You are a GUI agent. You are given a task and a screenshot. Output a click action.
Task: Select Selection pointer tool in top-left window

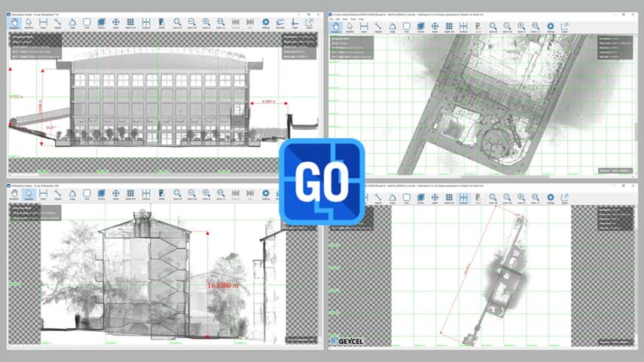click(29, 23)
